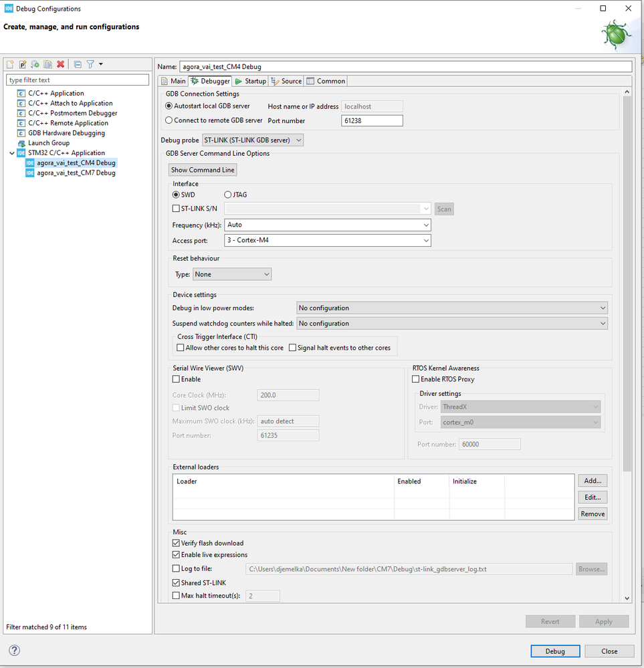Image resolution: width=644 pixels, height=668 pixels.
Task: Switch to the Startup tab
Action: coord(251,81)
